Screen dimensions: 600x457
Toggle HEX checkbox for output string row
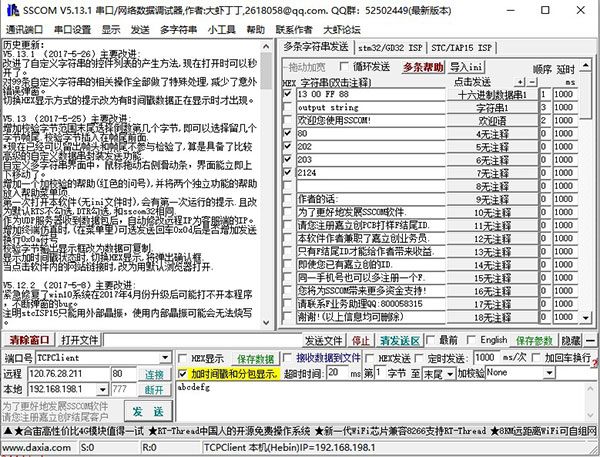tap(288, 107)
